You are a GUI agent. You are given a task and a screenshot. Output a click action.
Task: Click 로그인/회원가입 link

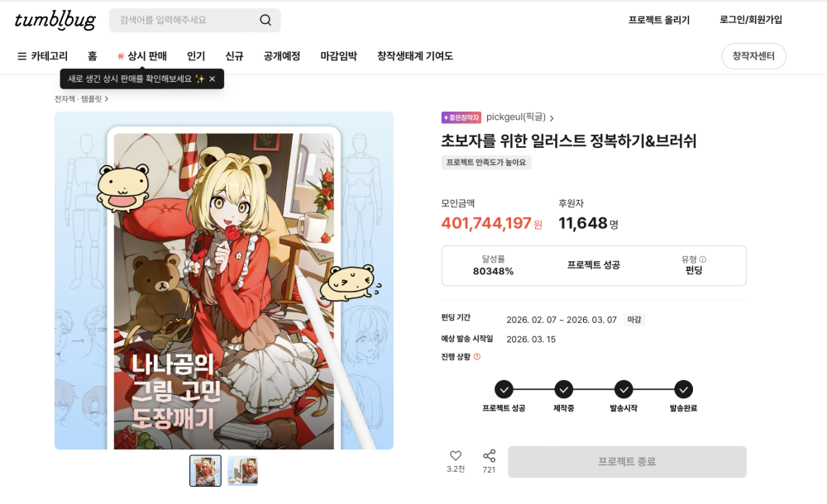point(751,20)
